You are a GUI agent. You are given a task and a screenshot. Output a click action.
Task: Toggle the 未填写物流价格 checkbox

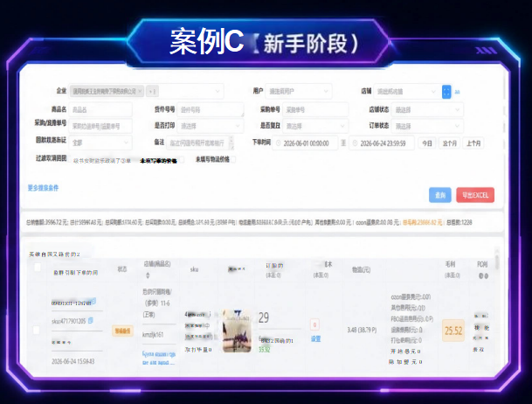[232, 159]
